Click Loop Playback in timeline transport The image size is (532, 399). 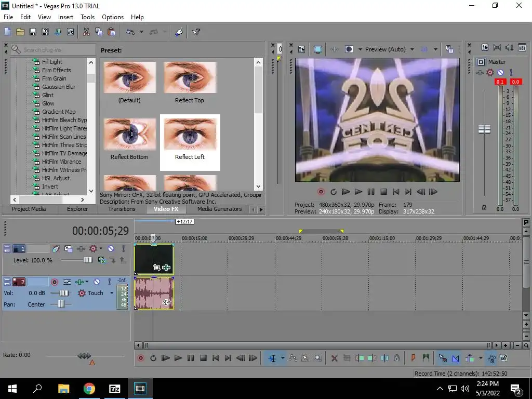click(x=153, y=358)
